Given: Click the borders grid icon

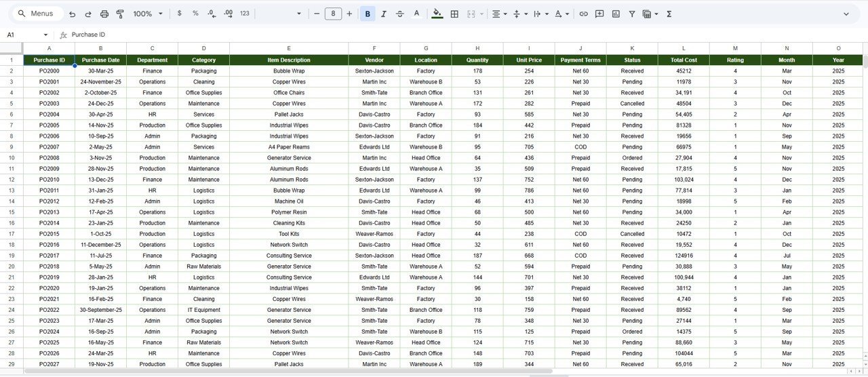Looking at the screenshot, I should 454,14.
